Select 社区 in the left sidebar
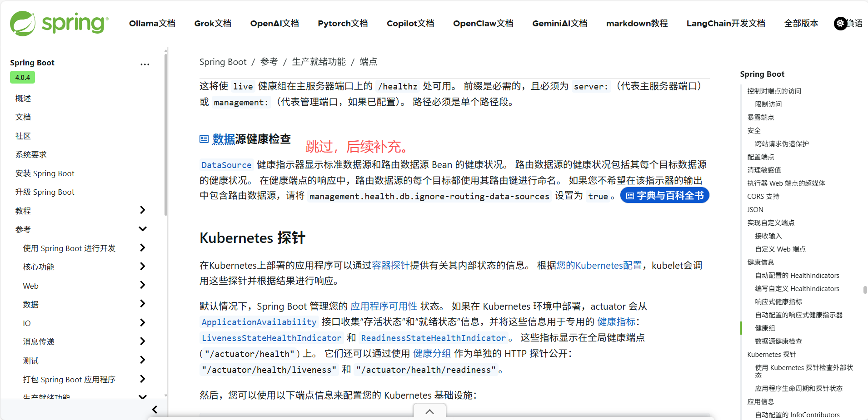The image size is (868, 420). 23,136
